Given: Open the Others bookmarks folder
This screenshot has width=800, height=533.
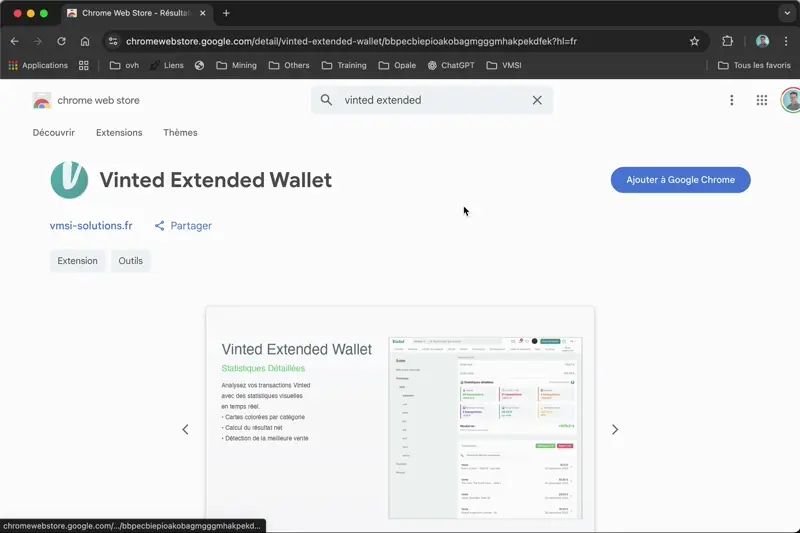Looking at the screenshot, I should 289,65.
